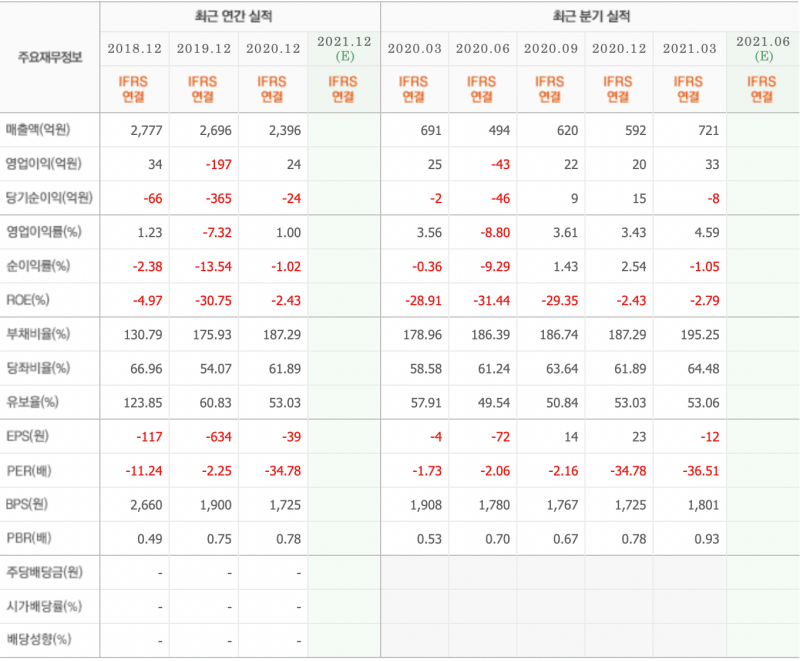This screenshot has height=661, width=800.
Task: Select the 2020.09 quarterly column header
Action: coord(551,48)
